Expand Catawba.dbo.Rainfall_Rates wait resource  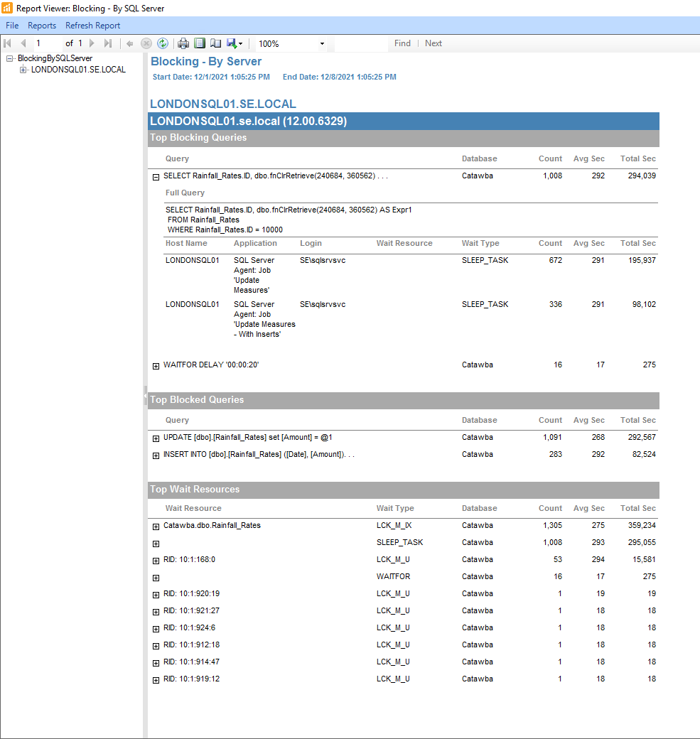(x=156, y=527)
